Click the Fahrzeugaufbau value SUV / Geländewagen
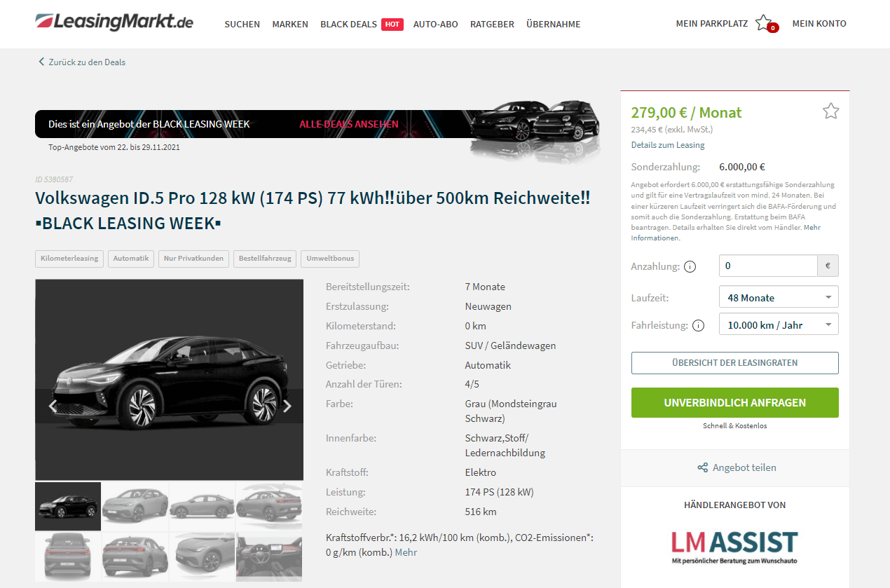 pos(510,346)
